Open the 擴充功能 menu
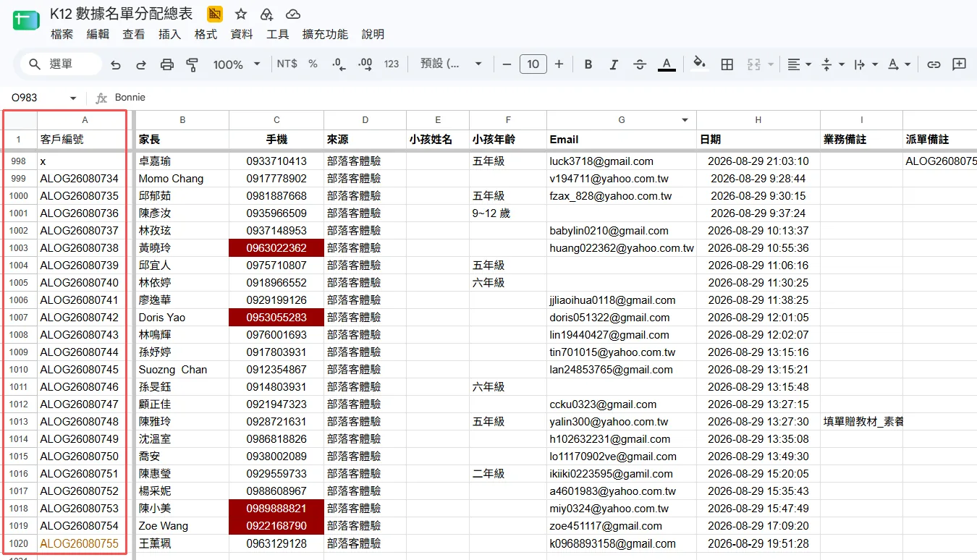The width and height of the screenshot is (977, 560). click(325, 34)
